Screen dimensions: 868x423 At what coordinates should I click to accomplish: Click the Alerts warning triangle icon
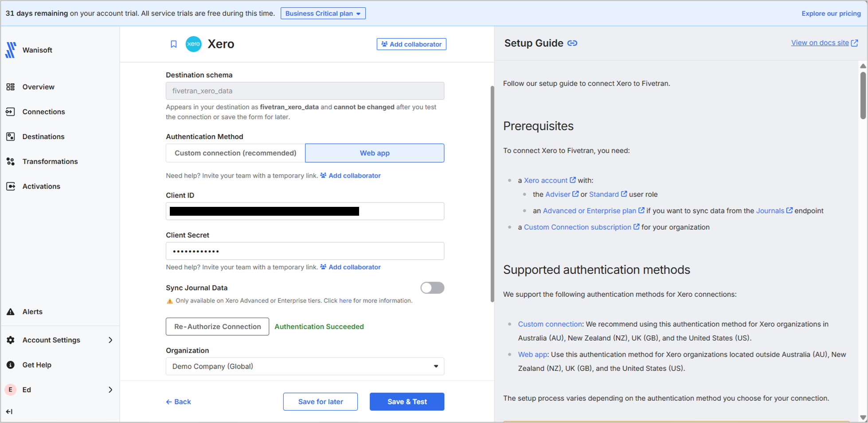pyautogui.click(x=11, y=312)
